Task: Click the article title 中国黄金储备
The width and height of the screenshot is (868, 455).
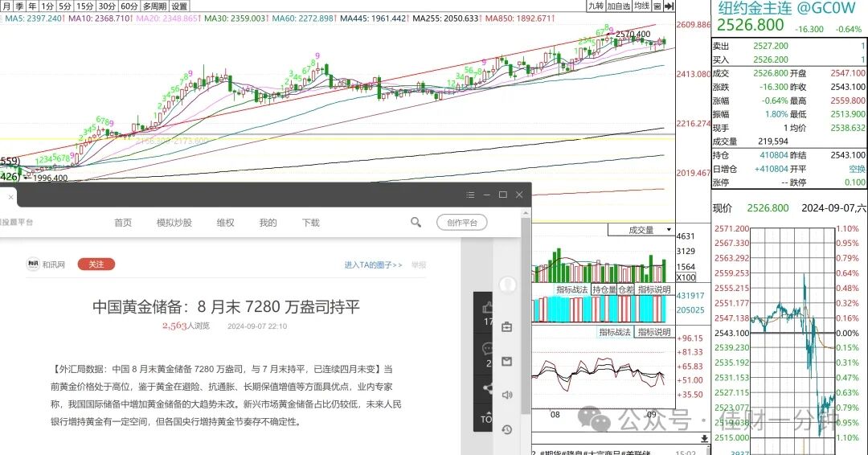Action: 226,306
